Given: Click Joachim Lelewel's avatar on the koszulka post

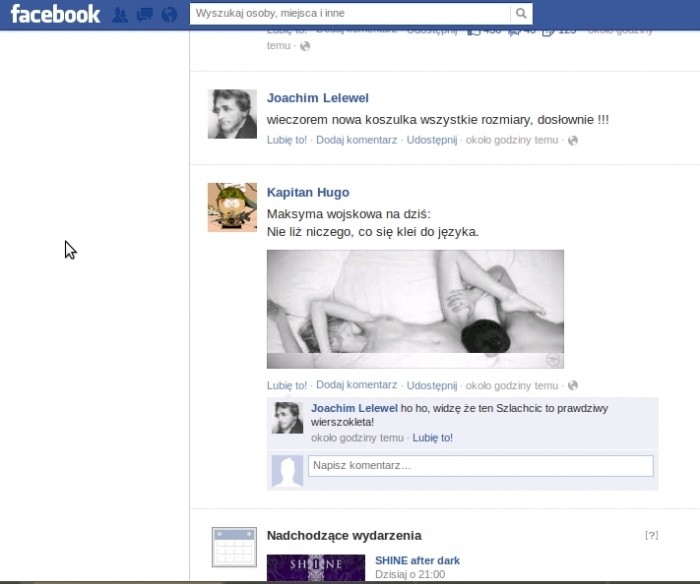Looking at the screenshot, I should (x=232, y=113).
